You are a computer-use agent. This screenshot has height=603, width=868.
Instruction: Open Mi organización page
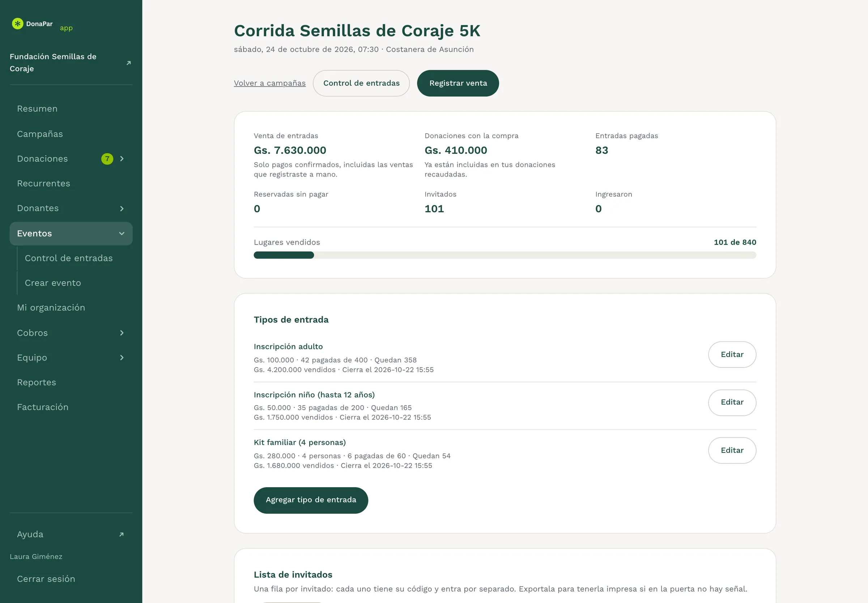[71, 307]
